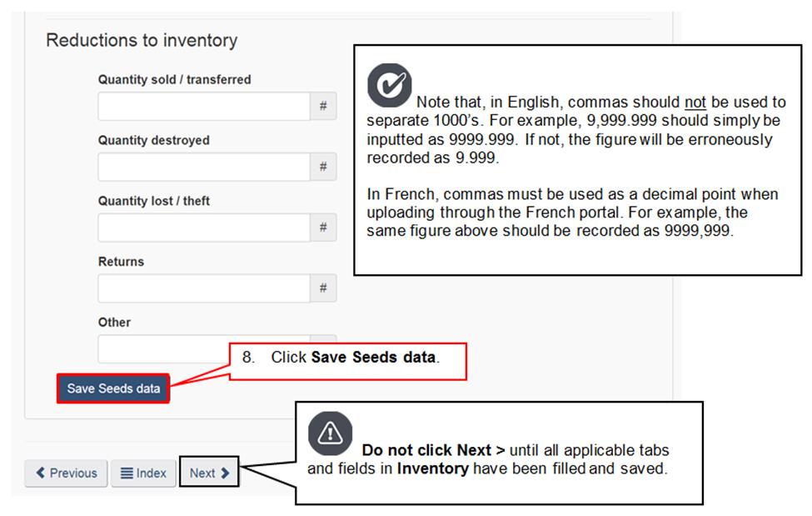Click the Returns field label
The height and width of the screenshot is (516, 812).
click(121, 262)
